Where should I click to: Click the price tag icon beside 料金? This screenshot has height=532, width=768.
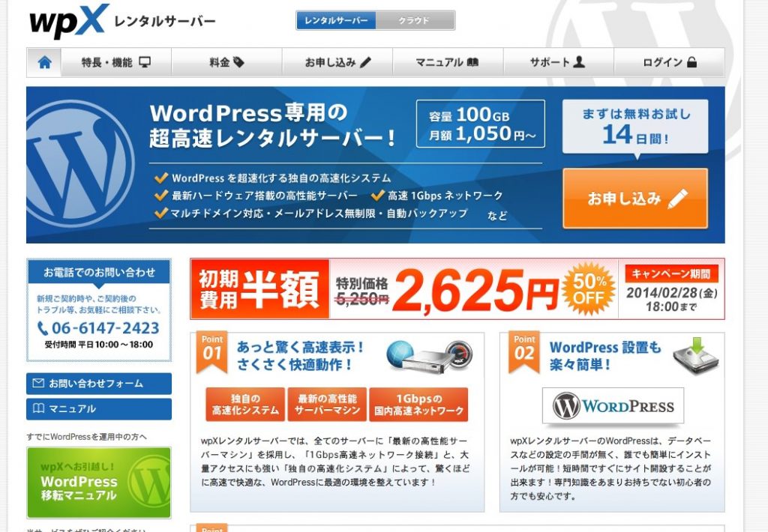[238, 62]
